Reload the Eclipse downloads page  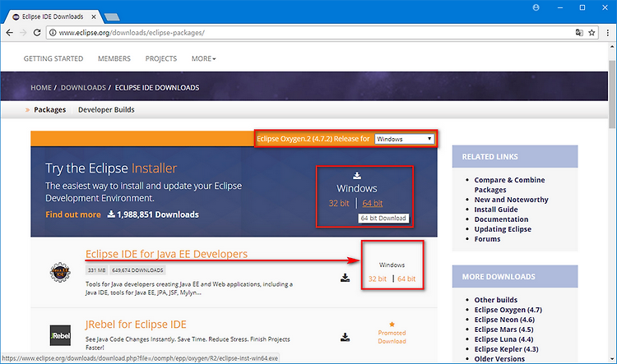coord(37,33)
